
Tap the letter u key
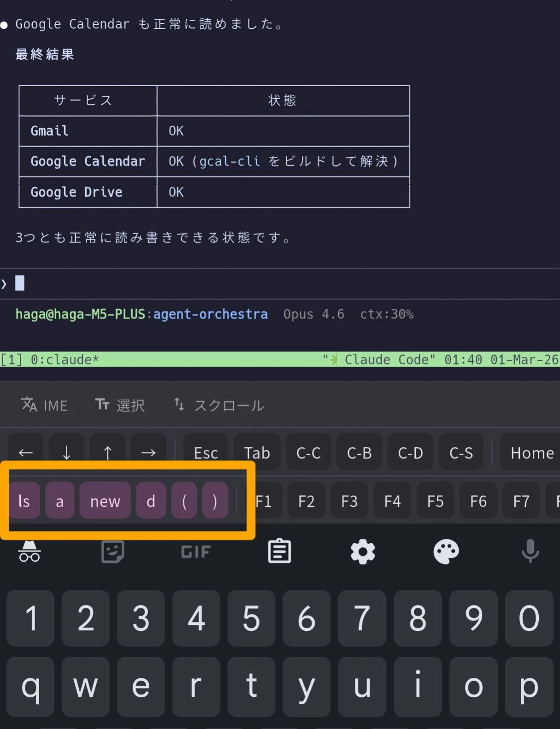coord(362,686)
